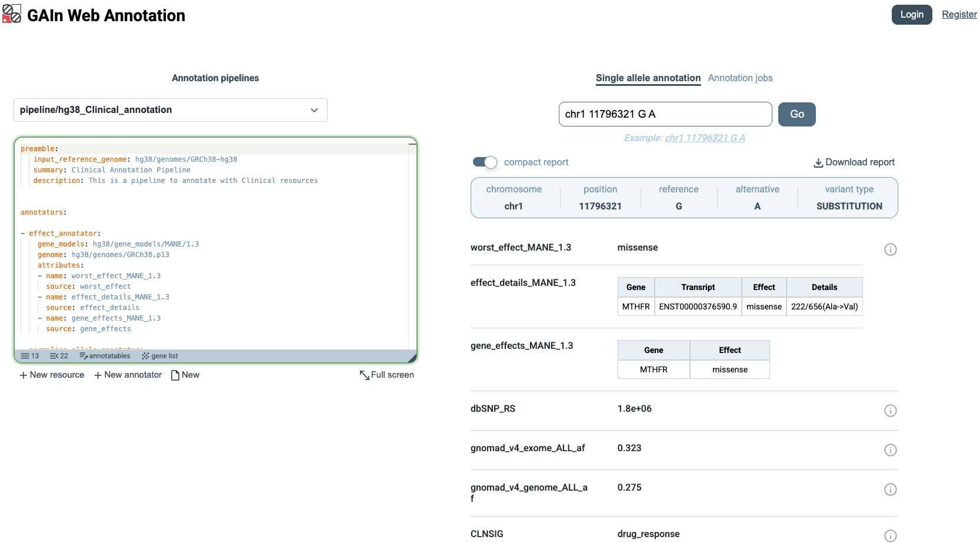Click the MTHFR cell in effect details table
This screenshot has width=980, height=543.
pos(636,307)
